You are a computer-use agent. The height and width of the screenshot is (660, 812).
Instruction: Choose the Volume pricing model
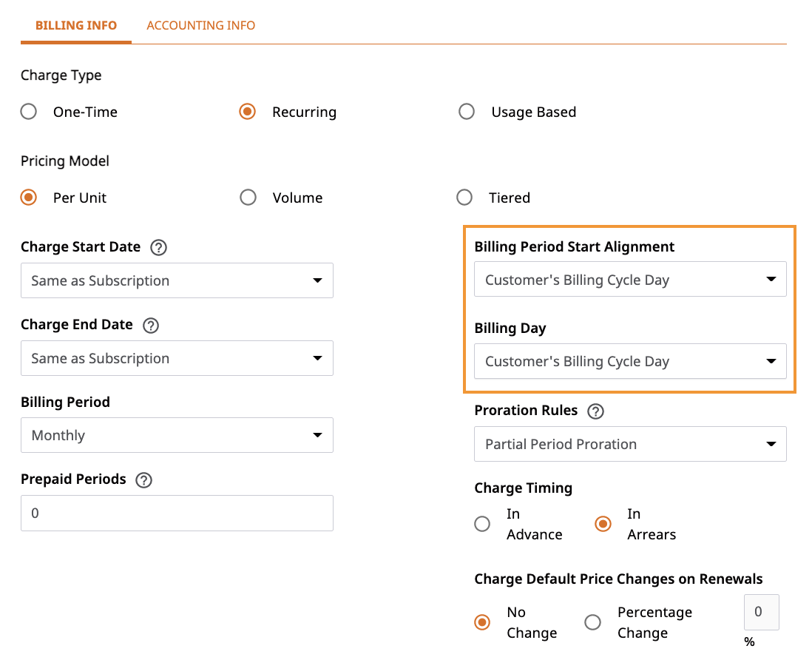[x=248, y=198]
